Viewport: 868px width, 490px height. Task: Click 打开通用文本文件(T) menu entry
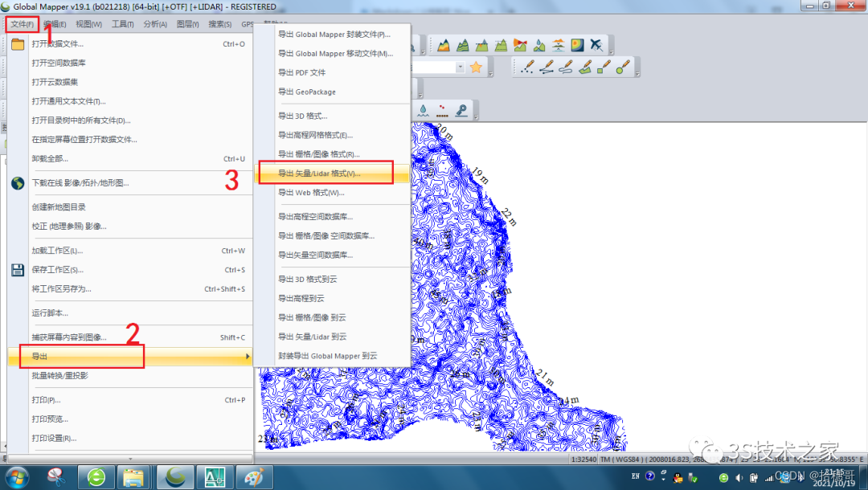(130, 101)
